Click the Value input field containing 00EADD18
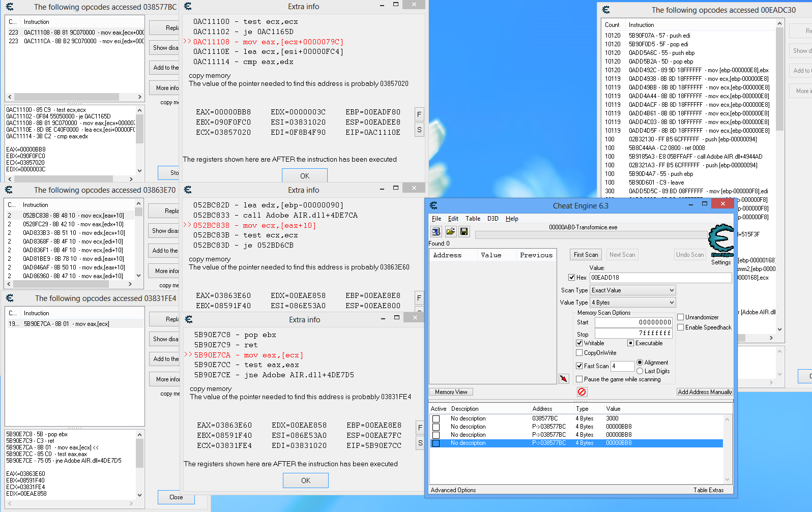Image resolution: width=812 pixels, height=512 pixels. [x=660, y=278]
